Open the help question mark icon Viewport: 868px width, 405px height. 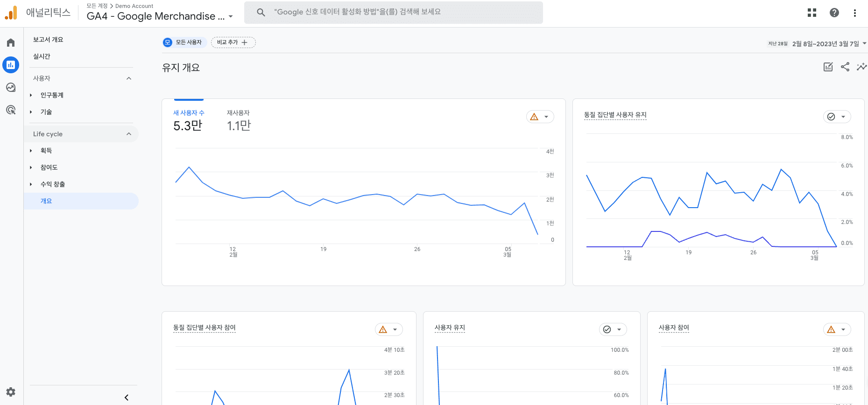click(834, 13)
